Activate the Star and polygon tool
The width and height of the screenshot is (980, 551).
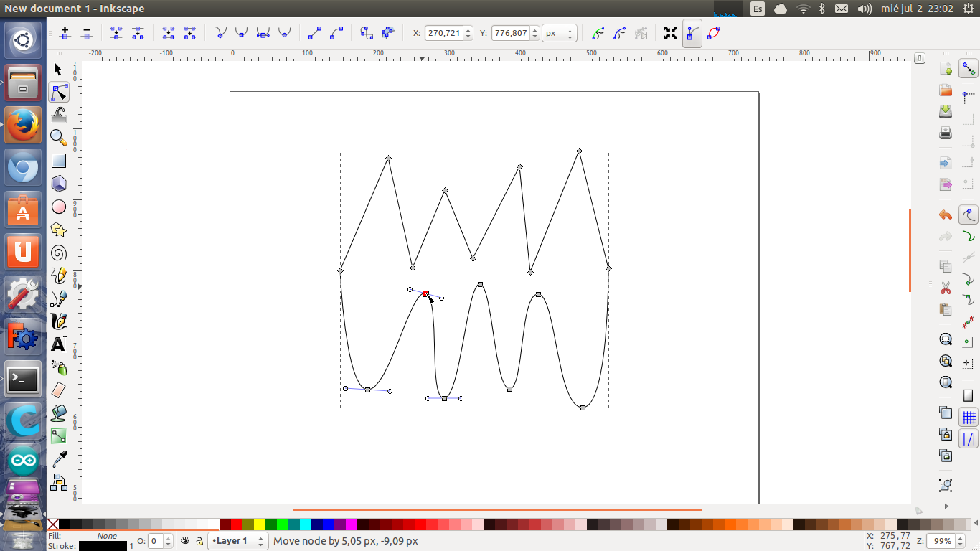pyautogui.click(x=59, y=230)
